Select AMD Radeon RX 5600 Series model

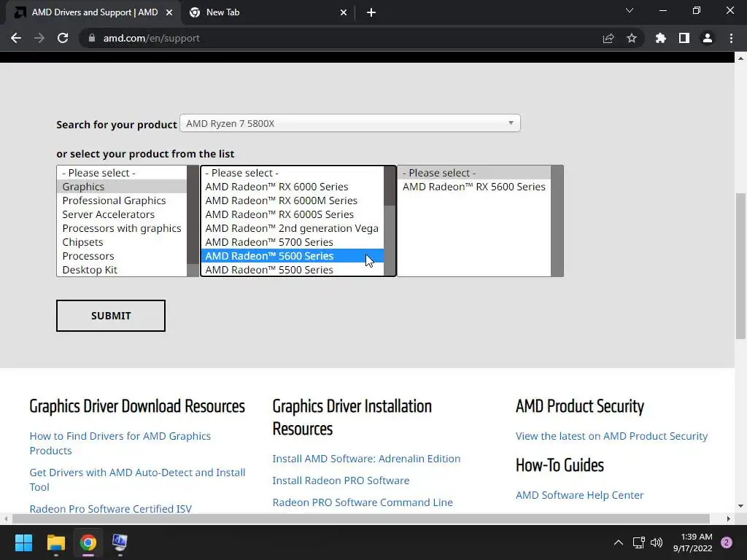[474, 187]
